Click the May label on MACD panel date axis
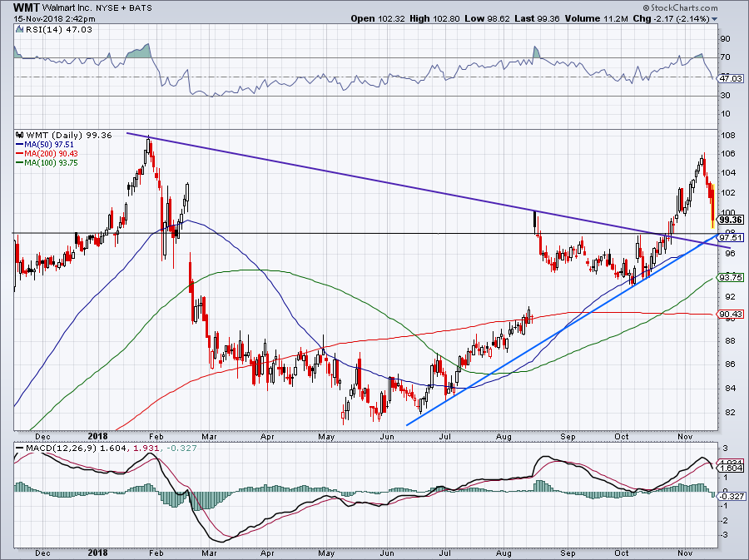This screenshot has height=560, width=749. [x=326, y=553]
